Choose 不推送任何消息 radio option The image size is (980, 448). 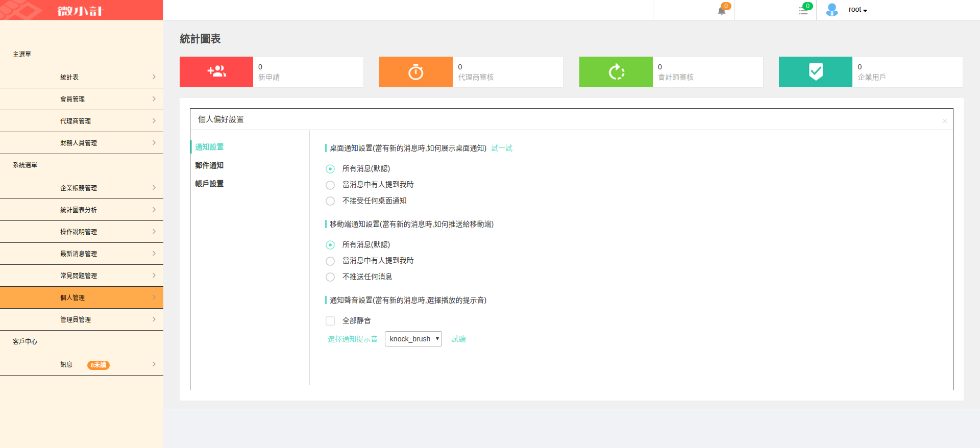pyautogui.click(x=330, y=277)
